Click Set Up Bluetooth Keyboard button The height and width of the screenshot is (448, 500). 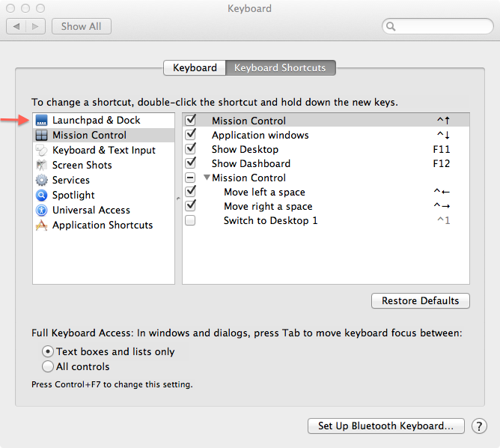(385, 426)
